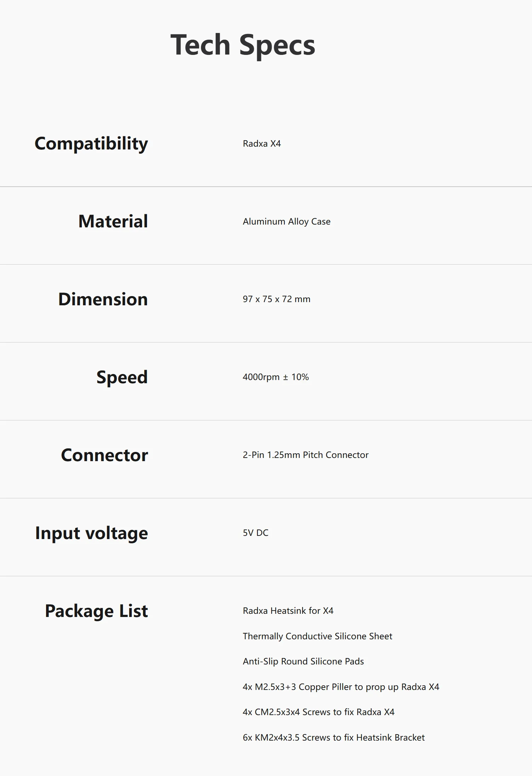Click the Tech Specs heading

tap(243, 45)
